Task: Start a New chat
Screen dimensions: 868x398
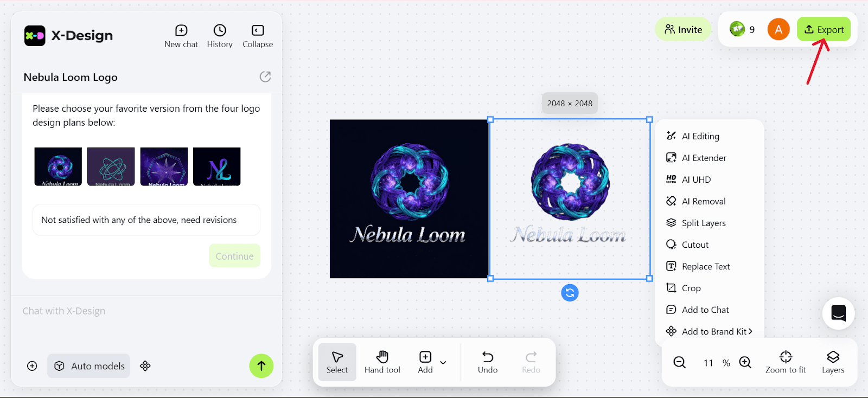Action: pos(181,36)
